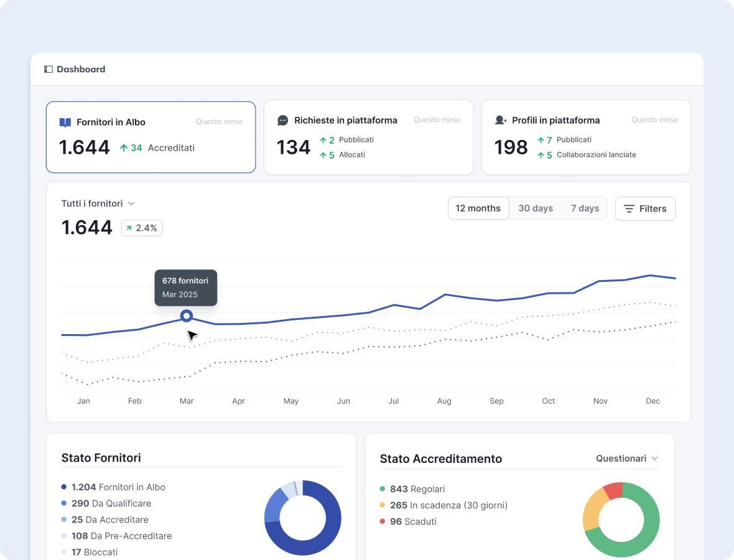The height and width of the screenshot is (560, 734).
Task: Click the green Regolari legend dot
Action: (383, 489)
